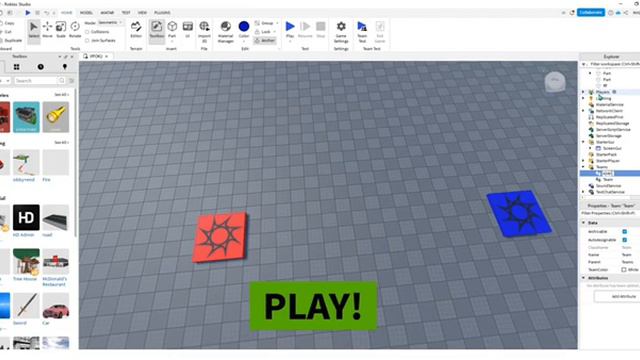Switch to the HOME ribbon tab
The width and height of the screenshot is (640, 360).
67,13
